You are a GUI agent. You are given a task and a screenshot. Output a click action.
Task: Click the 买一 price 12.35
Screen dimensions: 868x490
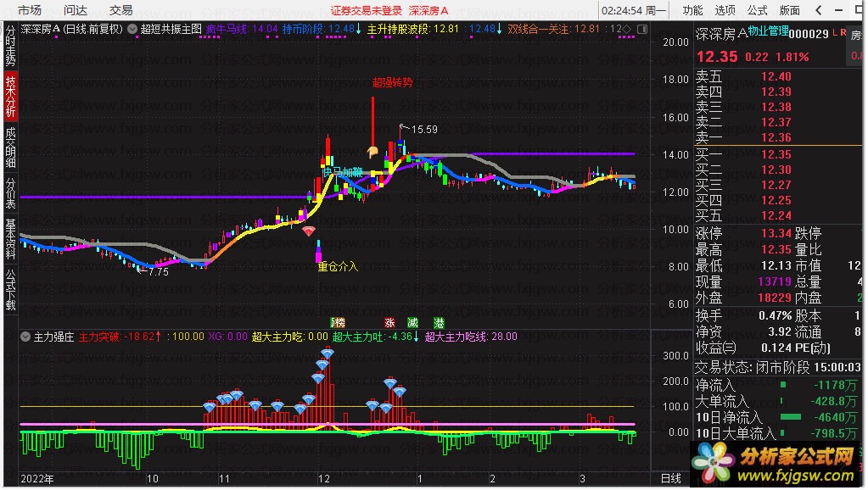[776, 155]
